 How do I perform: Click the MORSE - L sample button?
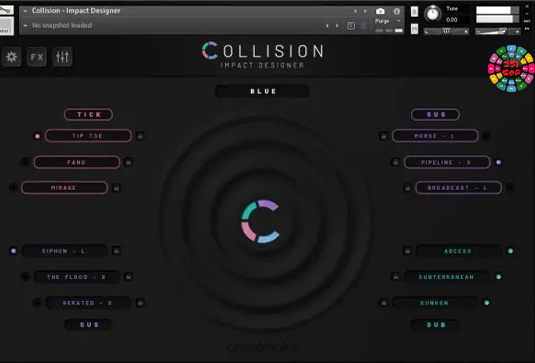click(435, 136)
